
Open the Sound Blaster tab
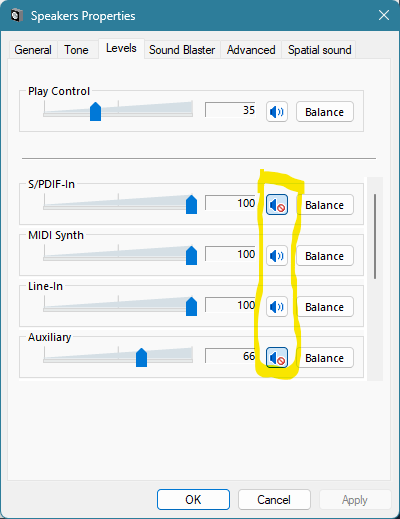182,50
